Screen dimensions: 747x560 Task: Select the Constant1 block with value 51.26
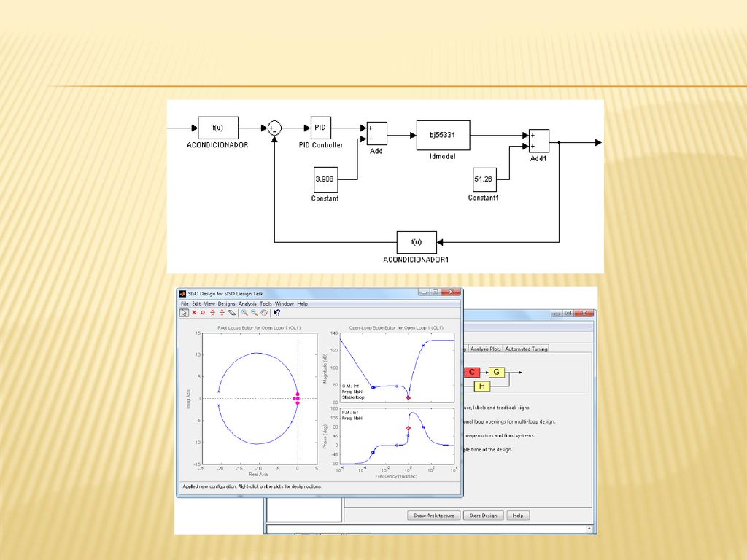[x=484, y=179]
